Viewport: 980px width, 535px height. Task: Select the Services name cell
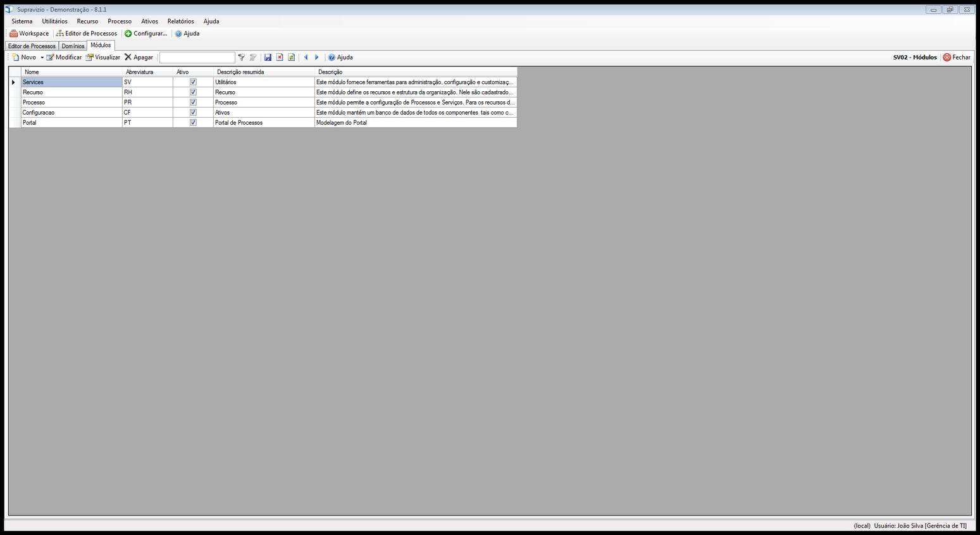pos(71,82)
